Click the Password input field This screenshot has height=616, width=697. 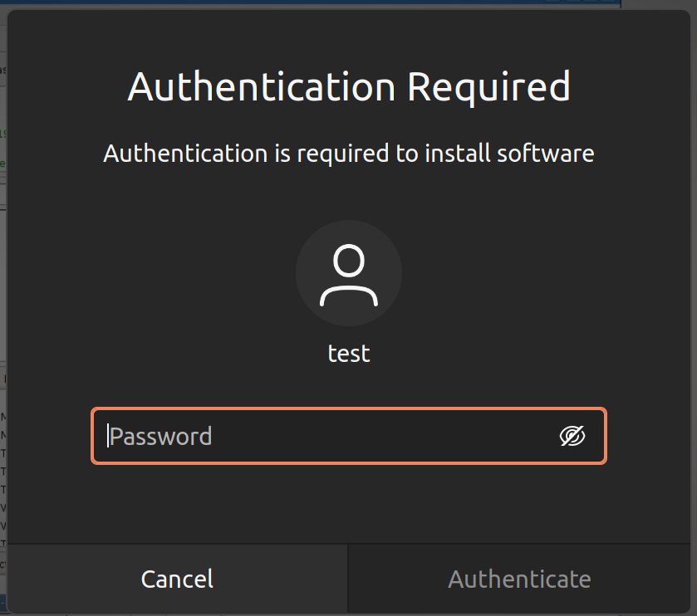332,436
